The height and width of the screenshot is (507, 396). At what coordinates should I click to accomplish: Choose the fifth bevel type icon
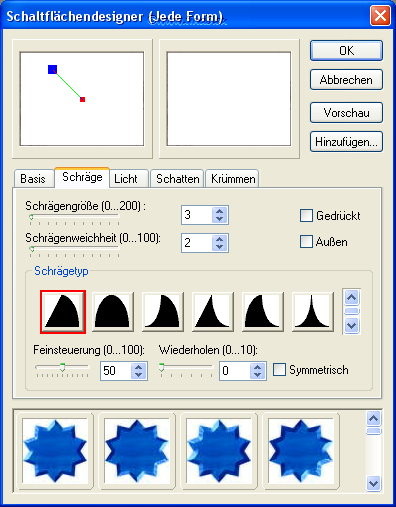(x=263, y=312)
